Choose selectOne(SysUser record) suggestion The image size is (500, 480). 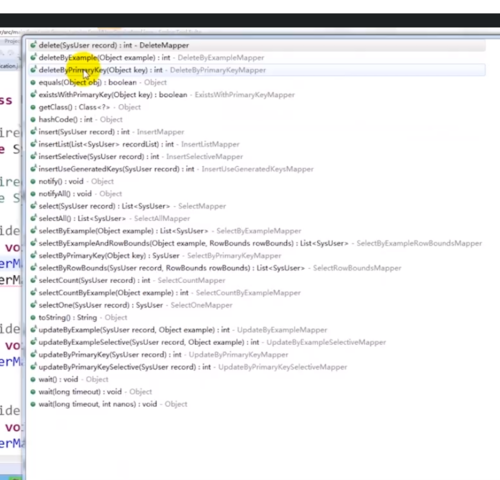257,305
